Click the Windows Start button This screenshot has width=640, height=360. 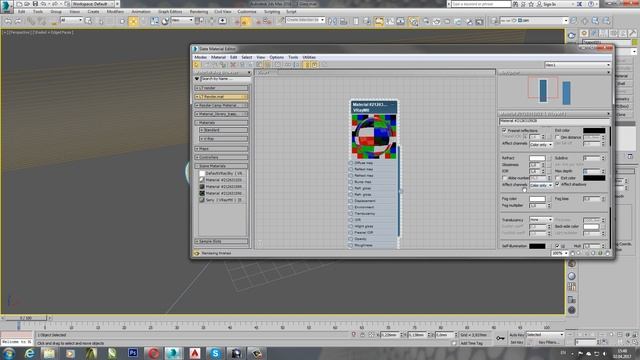(x=9, y=353)
